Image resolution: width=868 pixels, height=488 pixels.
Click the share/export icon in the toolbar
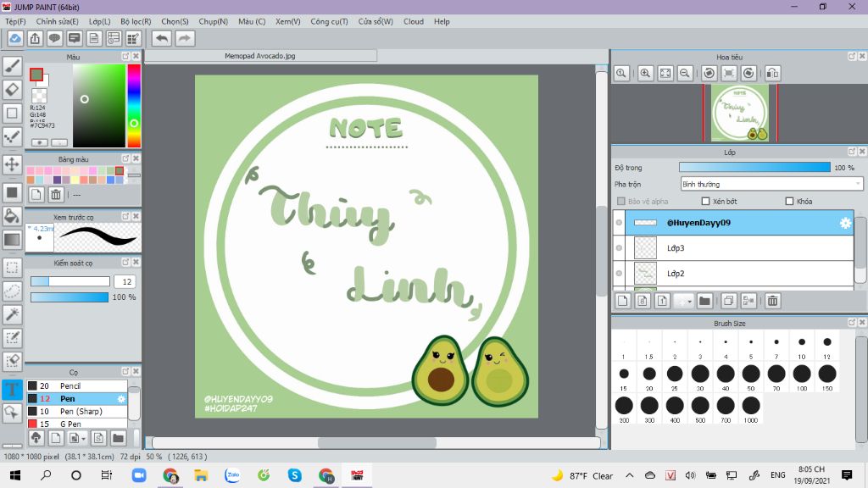pyautogui.click(x=35, y=38)
